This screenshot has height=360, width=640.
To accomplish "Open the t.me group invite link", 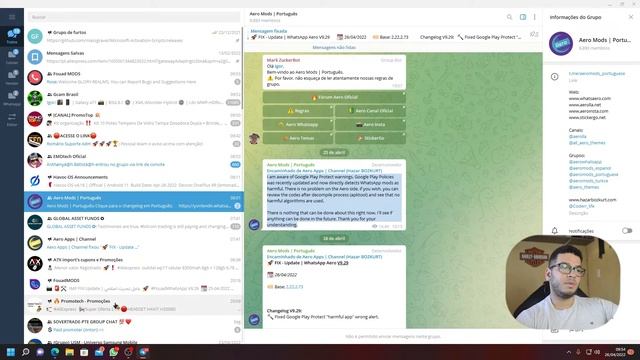I will pos(597,73).
